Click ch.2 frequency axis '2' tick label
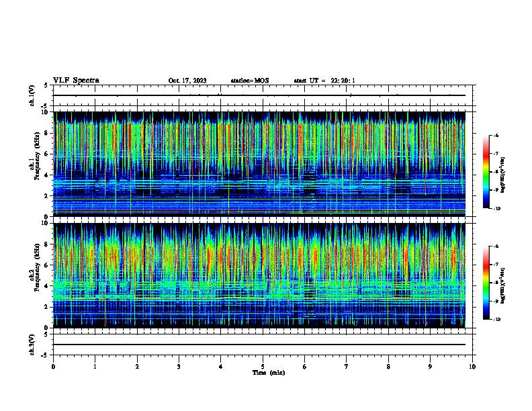Image resolution: width=532 pixels, height=411 pixels. (x=46, y=307)
